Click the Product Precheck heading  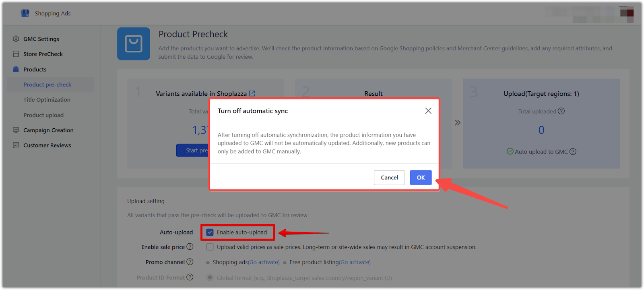click(x=193, y=34)
